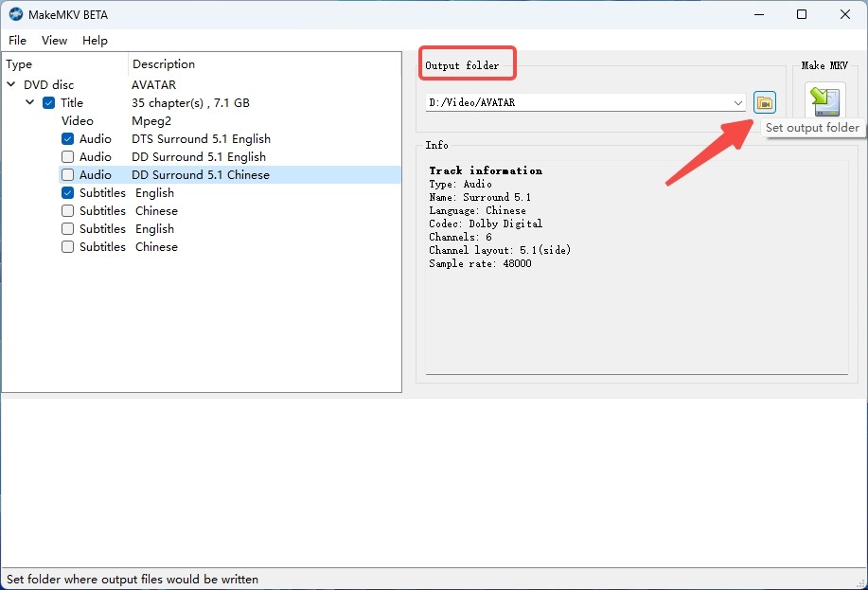The height and width of the screenshot is (590, 868).
Task: Collapse the Title tree branch
Action: 29,102
